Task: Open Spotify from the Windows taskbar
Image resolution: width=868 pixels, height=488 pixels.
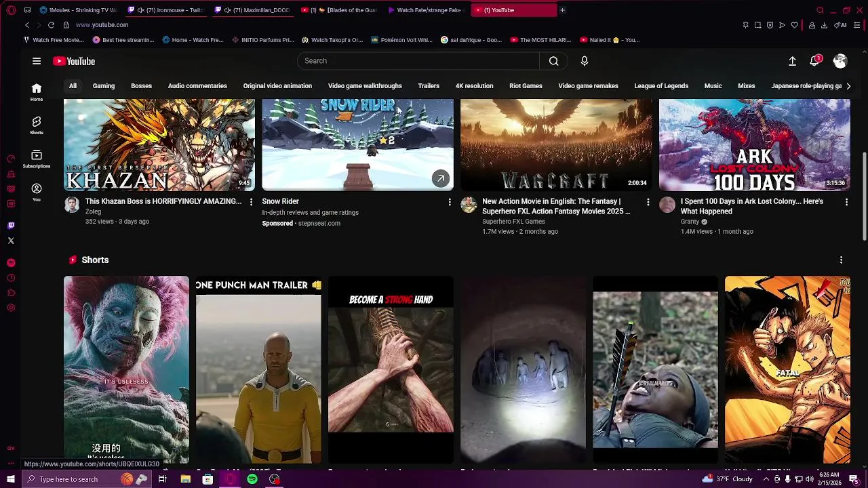Action: (252, 479)
